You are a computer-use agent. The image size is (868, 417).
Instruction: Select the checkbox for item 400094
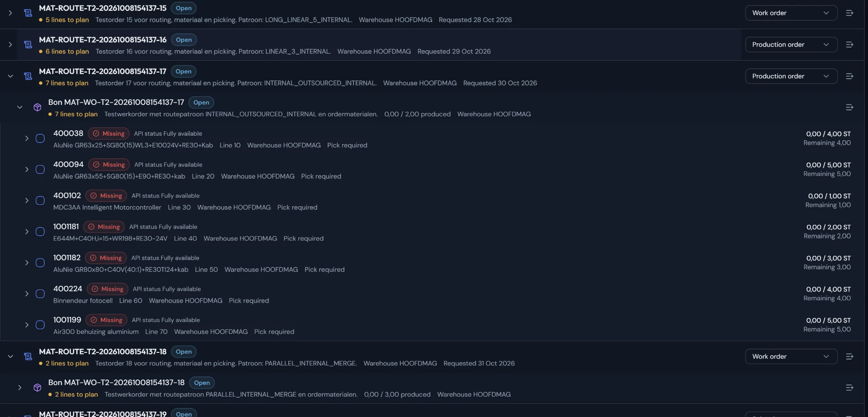40,170
